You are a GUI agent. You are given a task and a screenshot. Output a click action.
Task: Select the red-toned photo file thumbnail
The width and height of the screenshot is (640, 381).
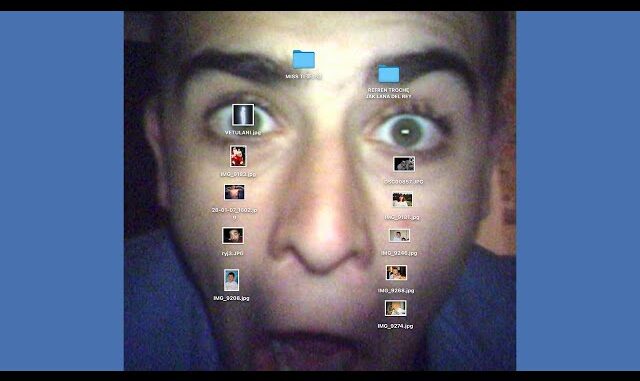pos(238,156)
